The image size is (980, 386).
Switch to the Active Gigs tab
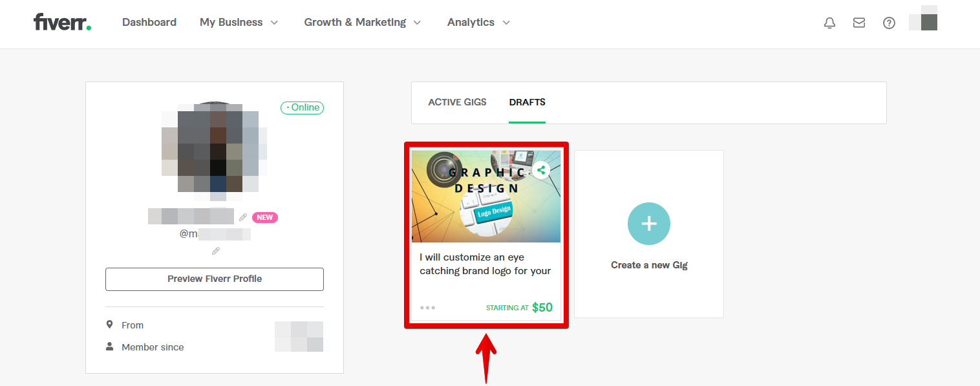457,102
